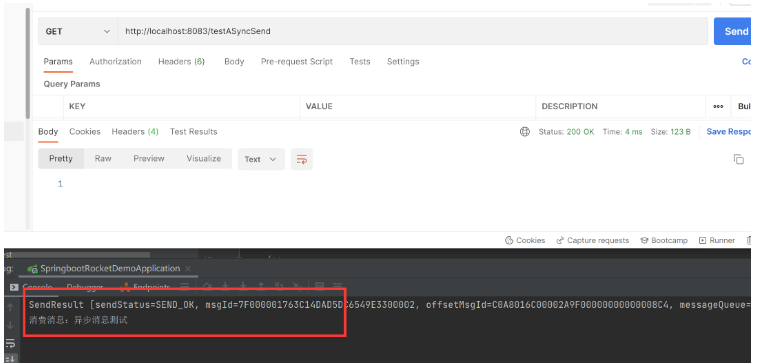Open the request Headers (6) tab
Image resolution: width=758 pixels, height=363 pixels.
click(181, 61)
